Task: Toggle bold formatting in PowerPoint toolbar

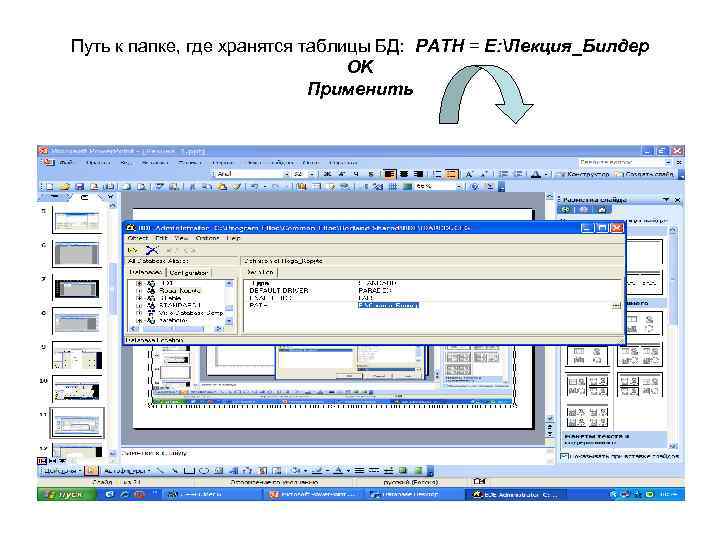Action: click(x=327, y=174)
